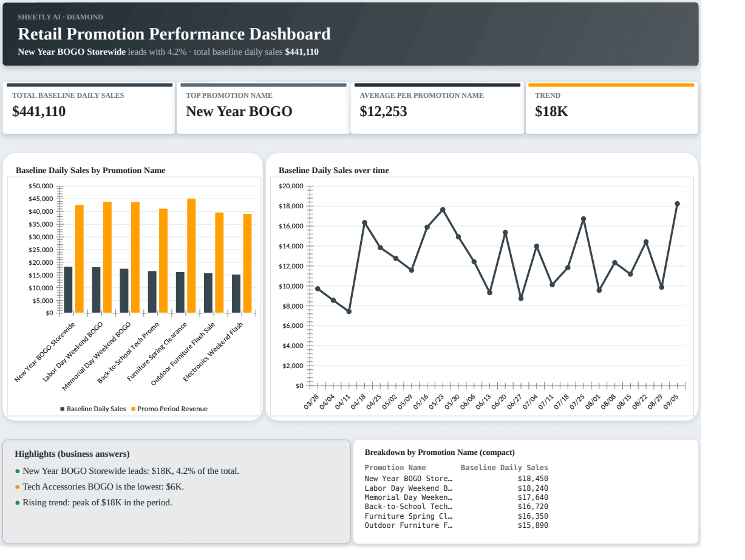Screen dimensions: 745x560
Task: Select the 07/25 line chart data point
Action: (583, 219)
